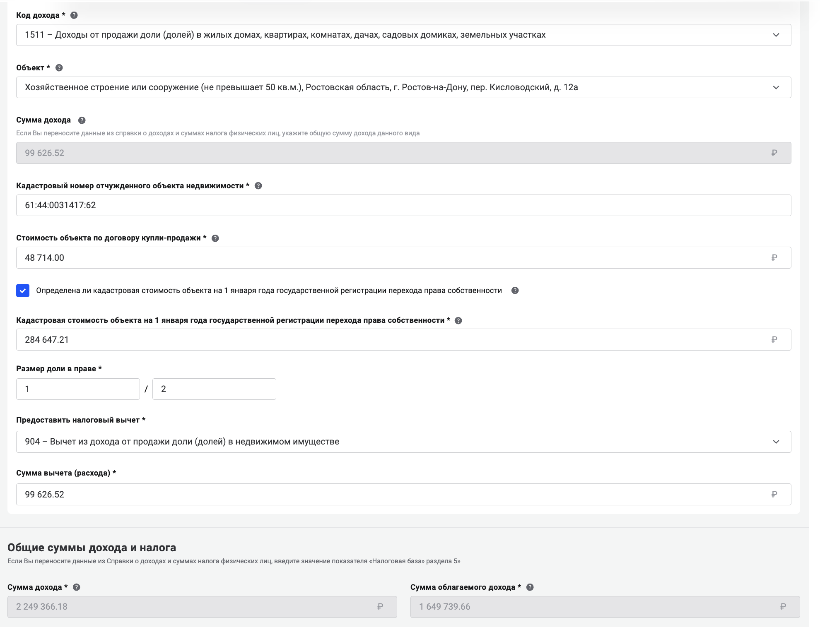Click help icon beside Сумма облагаемого дохода
The image size is (820, 644).
coord(530,587)
